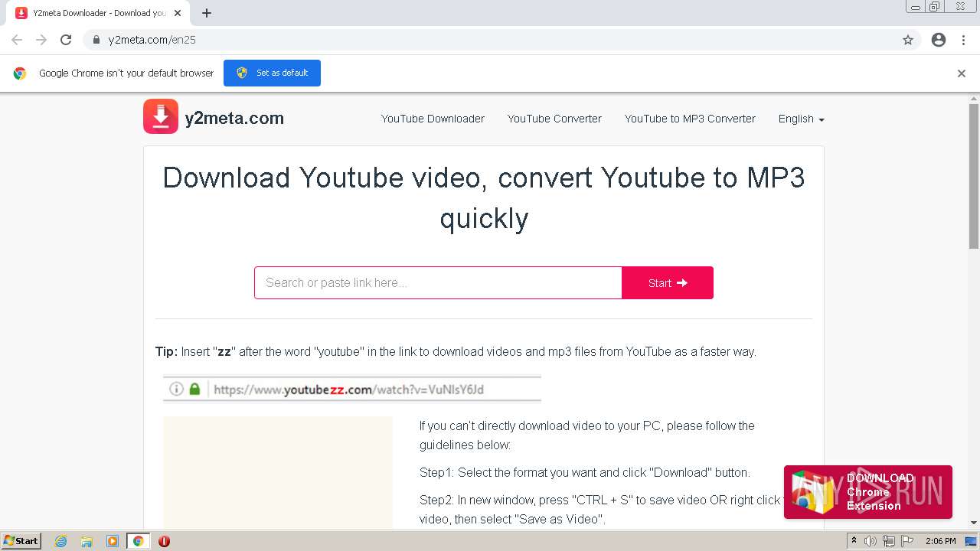Image resolution: width=980 pixels, height=551 pixels.
Task: Click the shield icon in the Set as default button
Action: [x=242, y=73]
